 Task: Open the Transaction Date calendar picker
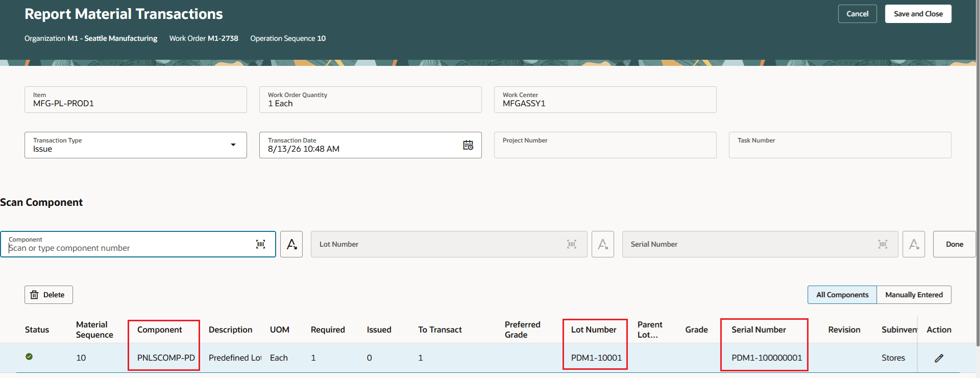(x=468, y=145)
